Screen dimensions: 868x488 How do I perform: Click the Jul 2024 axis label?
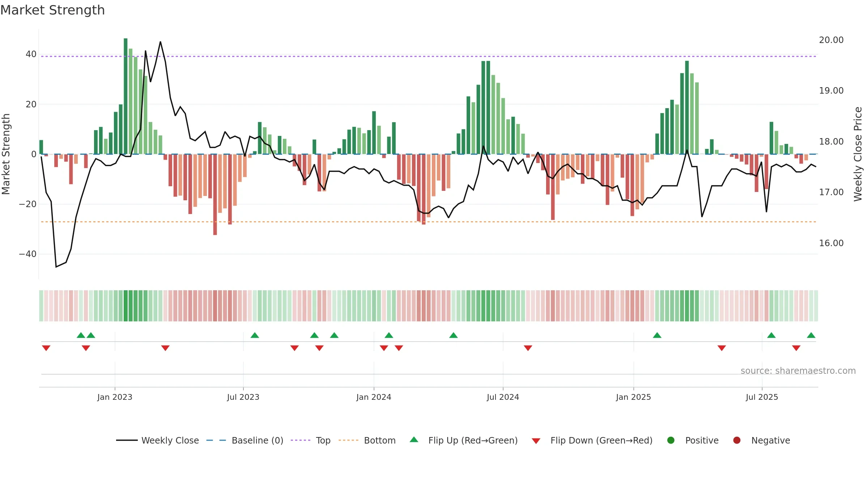tap(503, 397)
